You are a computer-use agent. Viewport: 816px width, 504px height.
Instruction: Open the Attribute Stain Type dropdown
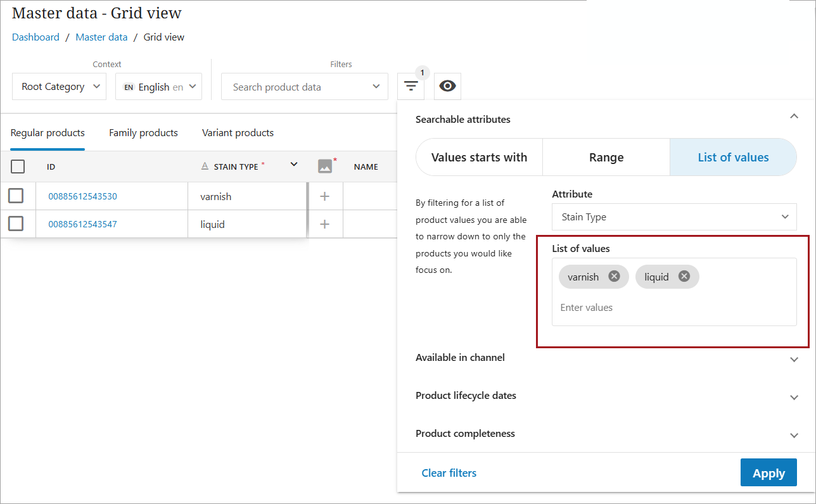[674, 217]
